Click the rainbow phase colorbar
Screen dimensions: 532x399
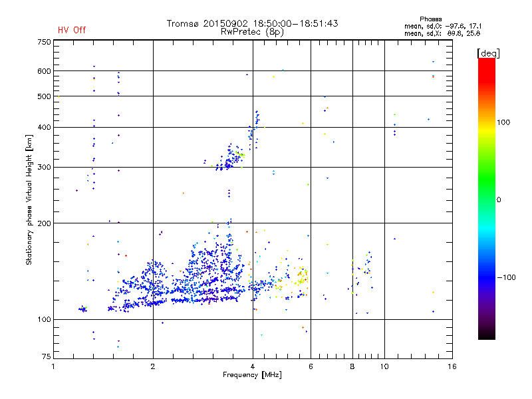[487, 199]
